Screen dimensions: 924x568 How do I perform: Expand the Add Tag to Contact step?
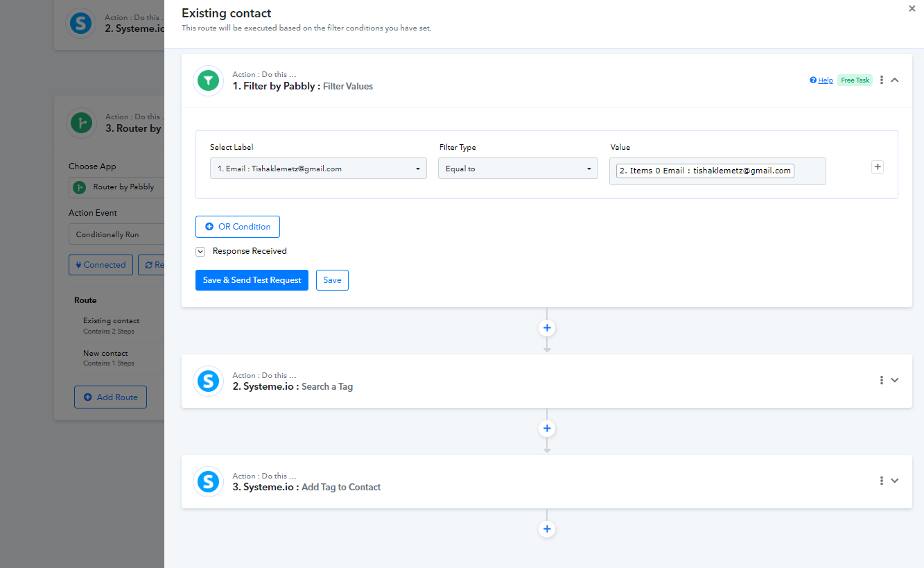click(x=895, y=481)
